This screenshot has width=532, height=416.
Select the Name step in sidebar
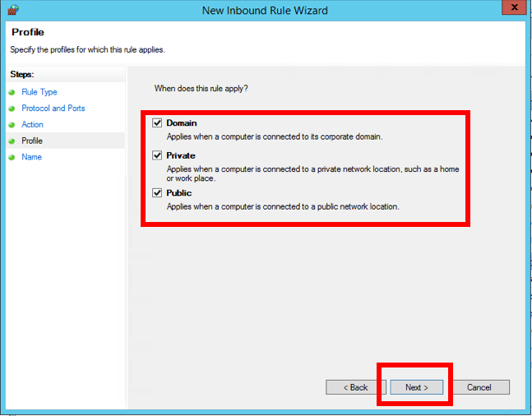[31, 157]
